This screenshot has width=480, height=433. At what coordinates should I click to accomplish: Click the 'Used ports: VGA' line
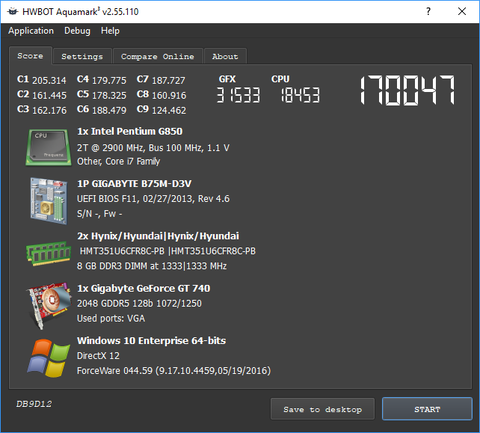(111, 319)
